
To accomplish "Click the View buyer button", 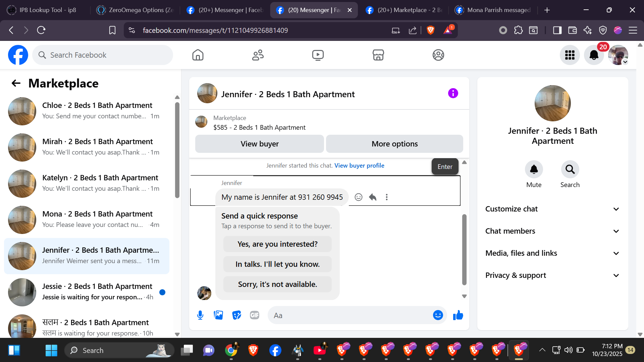I will [x=259, y=144].
